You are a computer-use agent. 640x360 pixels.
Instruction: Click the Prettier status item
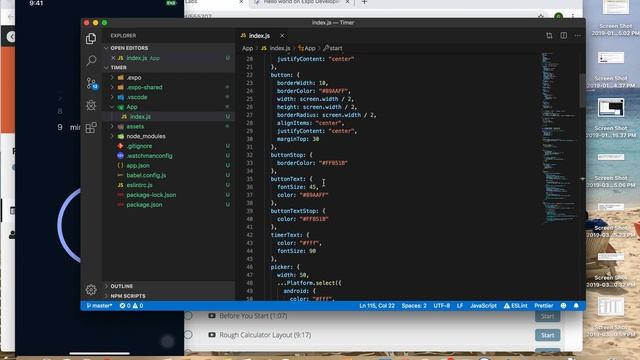click(x=544, y=305)
